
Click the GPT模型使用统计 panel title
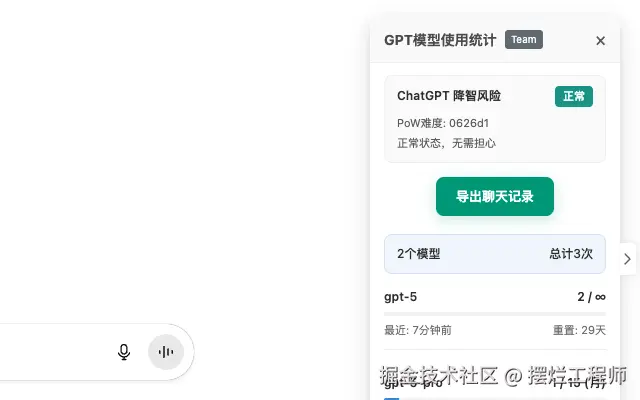coord(440,40)
